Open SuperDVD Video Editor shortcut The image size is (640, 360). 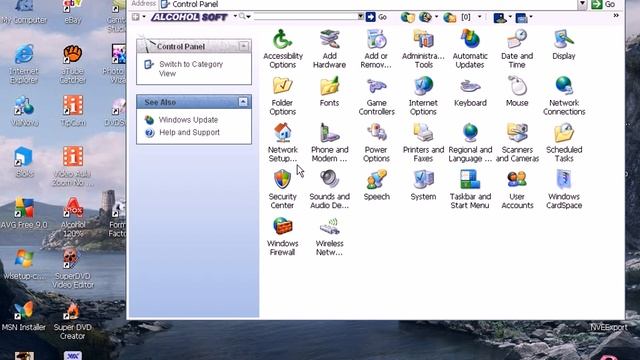73,269
